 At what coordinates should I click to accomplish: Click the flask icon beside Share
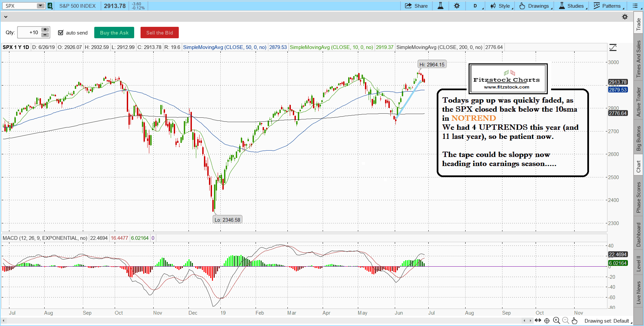pyautogui.click(x=440, y=6)
